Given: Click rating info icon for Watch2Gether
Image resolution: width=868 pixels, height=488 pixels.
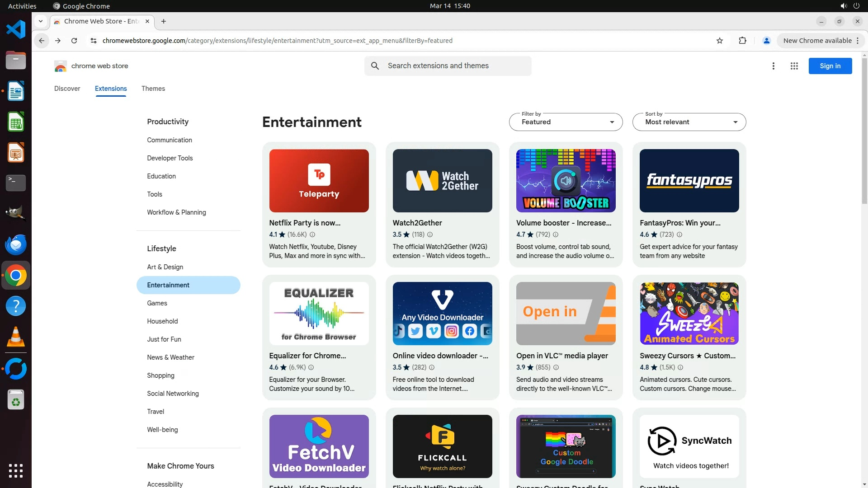Looking at the screenshot, I should tap(430, 235).
